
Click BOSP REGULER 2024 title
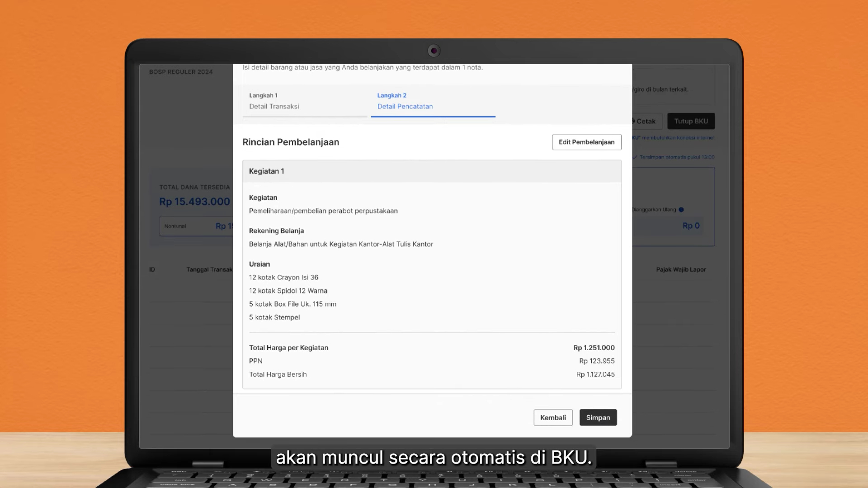tap(181, 72)
